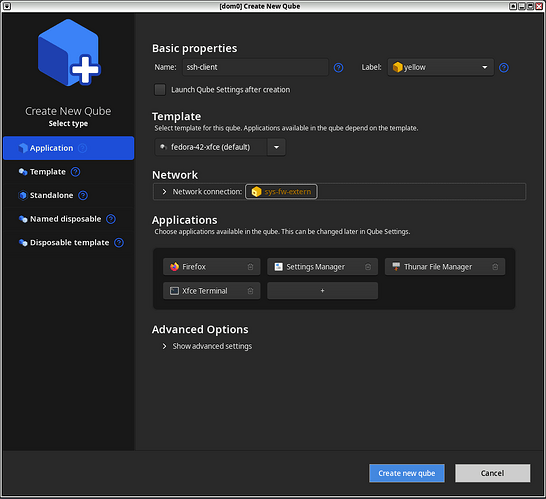Click the large blue Create New Qube cube logo

click(x=69, y=53)
